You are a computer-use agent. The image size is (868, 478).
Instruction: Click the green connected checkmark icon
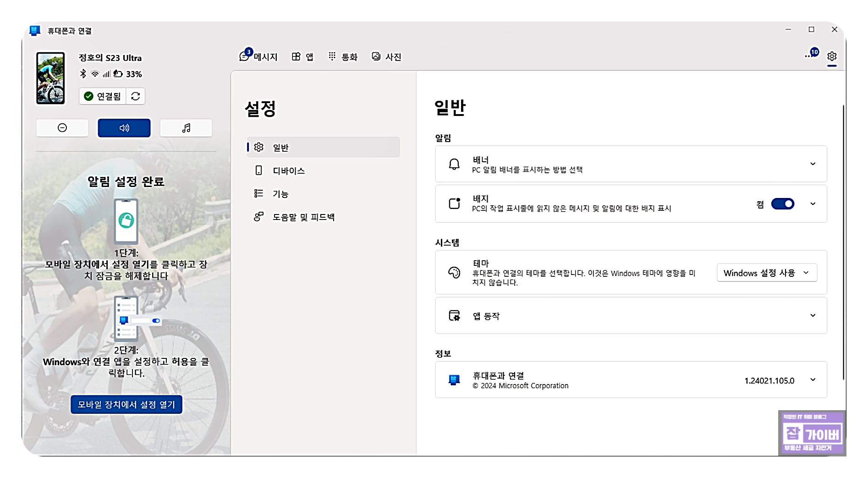[89, 96]
